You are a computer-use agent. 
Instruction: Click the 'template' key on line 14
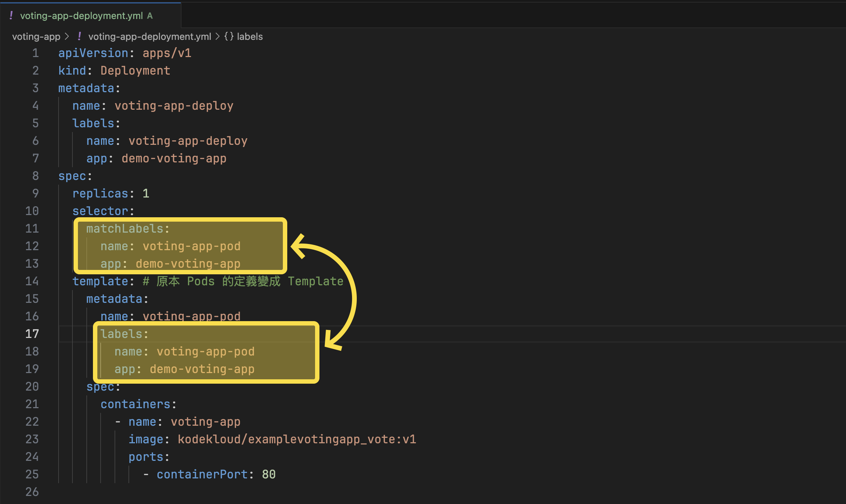[100, 281]
